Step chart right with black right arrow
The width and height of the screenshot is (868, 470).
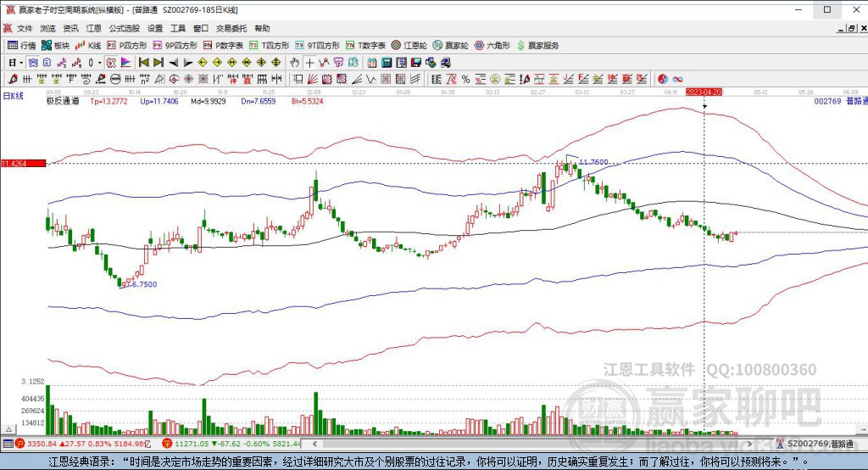click(x=187, y=63)
